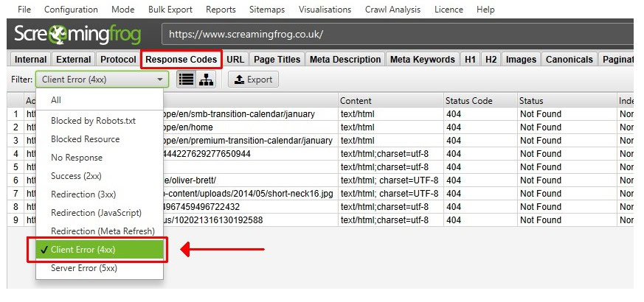
Task: Sort by Status Code column header
Action: (480, 100)
